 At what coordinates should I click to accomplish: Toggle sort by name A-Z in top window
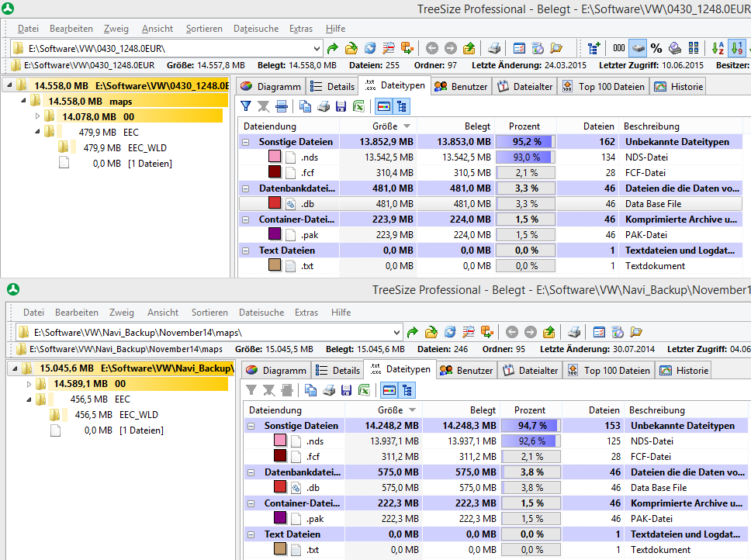pyautogui.click(x=718, y=48)
